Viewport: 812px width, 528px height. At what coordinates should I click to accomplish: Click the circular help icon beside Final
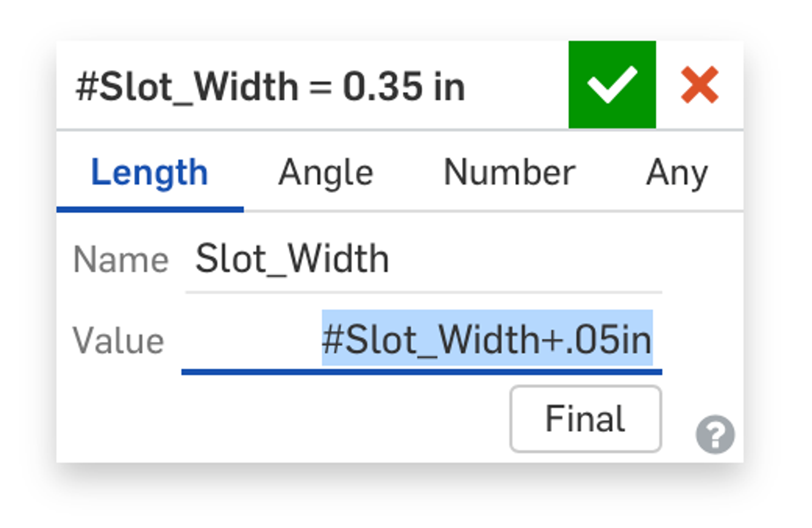pos(715,435)
